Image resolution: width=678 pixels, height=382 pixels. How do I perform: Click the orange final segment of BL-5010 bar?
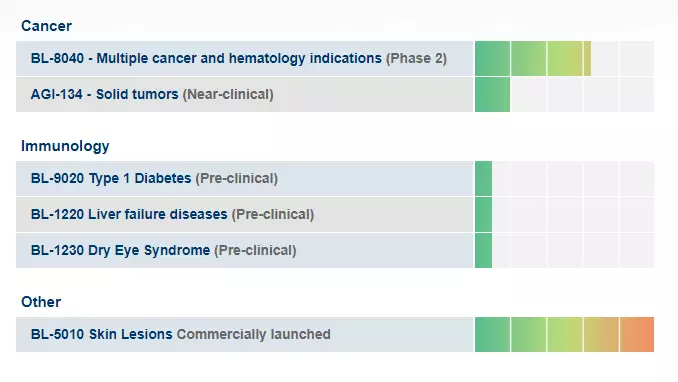(637, 334)
